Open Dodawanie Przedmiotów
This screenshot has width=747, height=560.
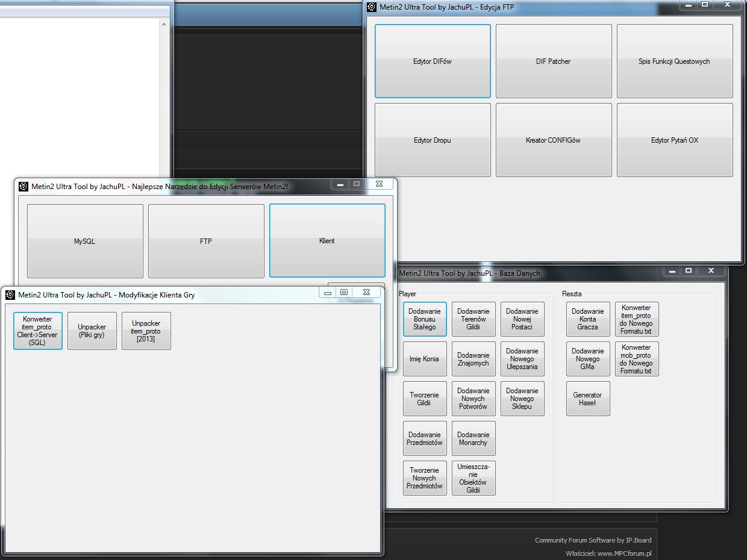[x=425, y=438]
